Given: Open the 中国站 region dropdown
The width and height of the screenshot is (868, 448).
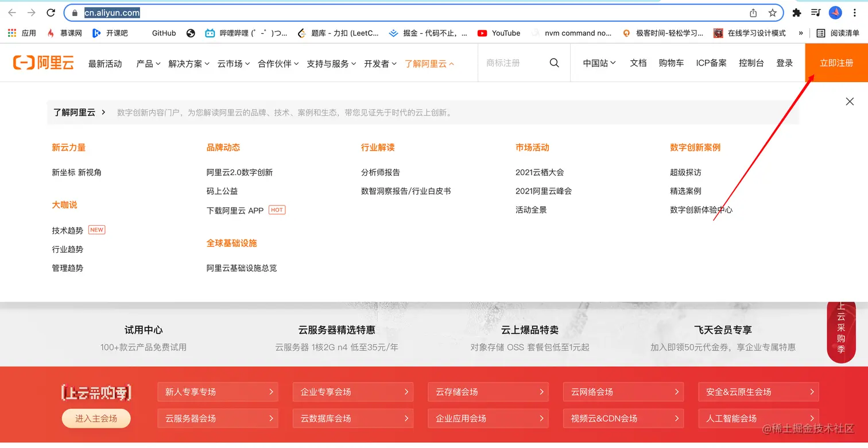Looking at the screenshot, I should click(599, 63).
